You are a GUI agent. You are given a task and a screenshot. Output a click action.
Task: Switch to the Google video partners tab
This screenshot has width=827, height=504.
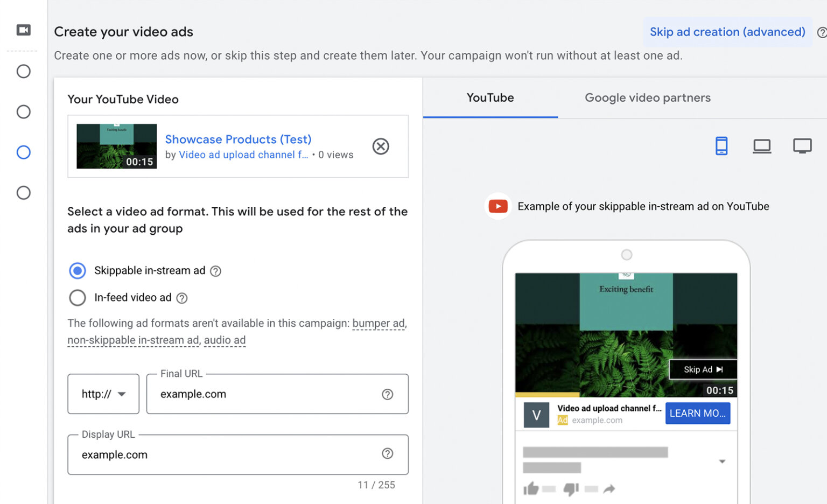(x=647, y=97)
